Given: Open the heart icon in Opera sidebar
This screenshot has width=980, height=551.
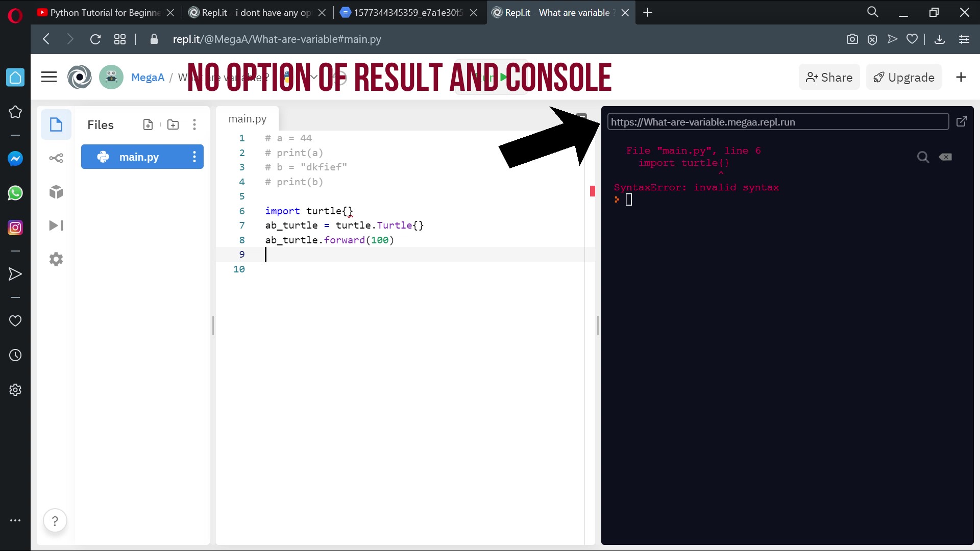Looking at the screenshot, I should 15,321.
